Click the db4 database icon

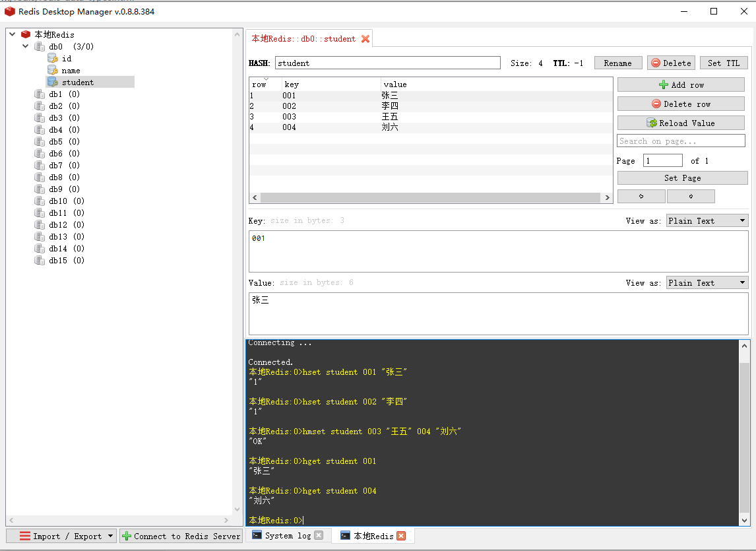point(40,130)
